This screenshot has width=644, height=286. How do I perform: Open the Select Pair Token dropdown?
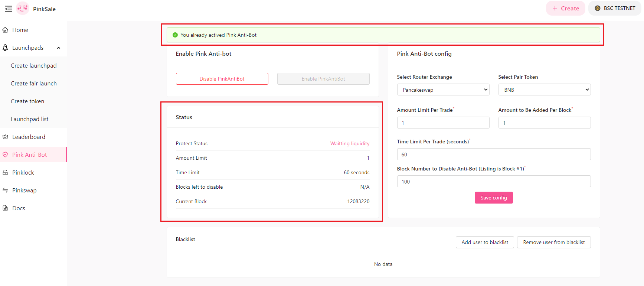545,90
